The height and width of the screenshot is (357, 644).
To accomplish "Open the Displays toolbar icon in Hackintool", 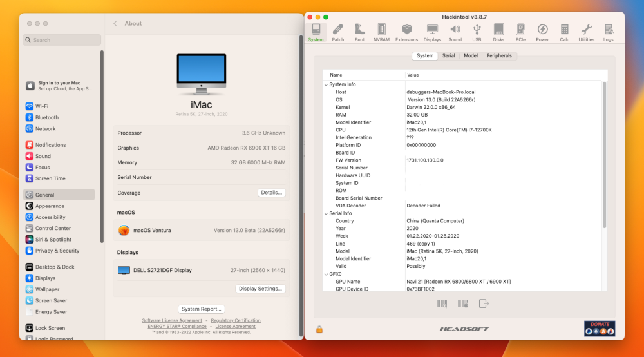I will tap(432, 32).
